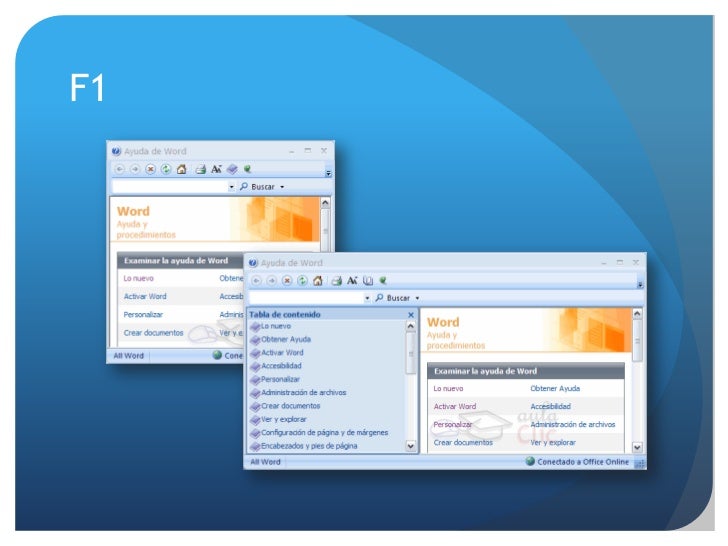
Task: Click help question-mark icon in rear window title
Action: [x=116, y=151]
